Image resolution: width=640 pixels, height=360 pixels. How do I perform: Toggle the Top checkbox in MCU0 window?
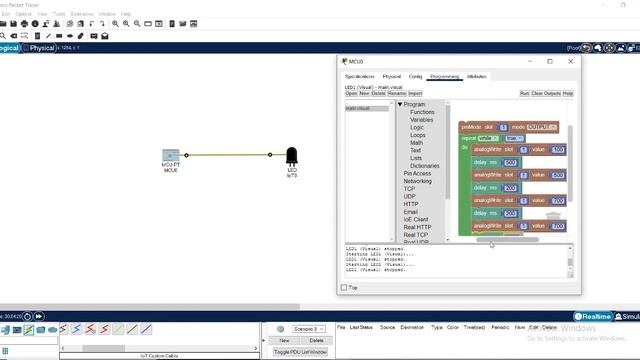pyautogui.click(x=344, y=288)
